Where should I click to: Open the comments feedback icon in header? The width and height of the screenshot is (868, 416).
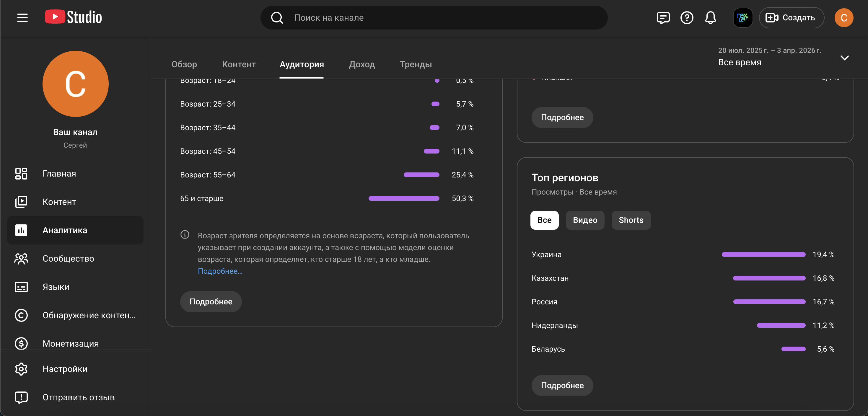coord(663,17)
